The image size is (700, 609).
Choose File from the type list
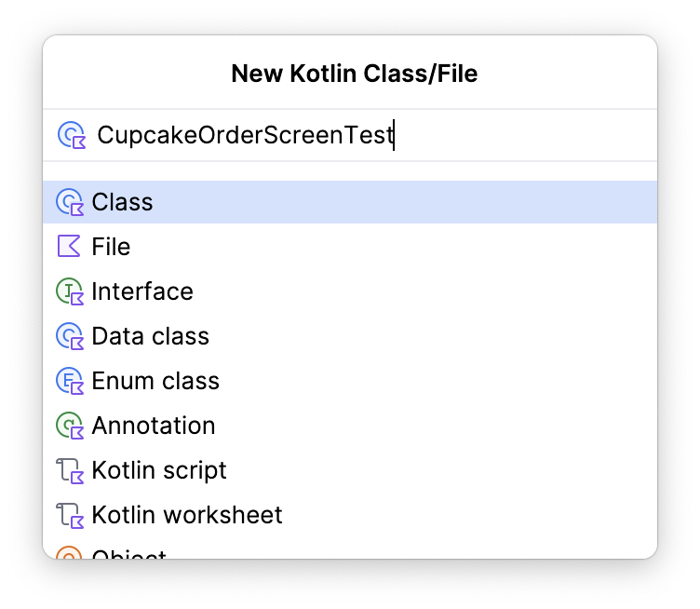111,247
